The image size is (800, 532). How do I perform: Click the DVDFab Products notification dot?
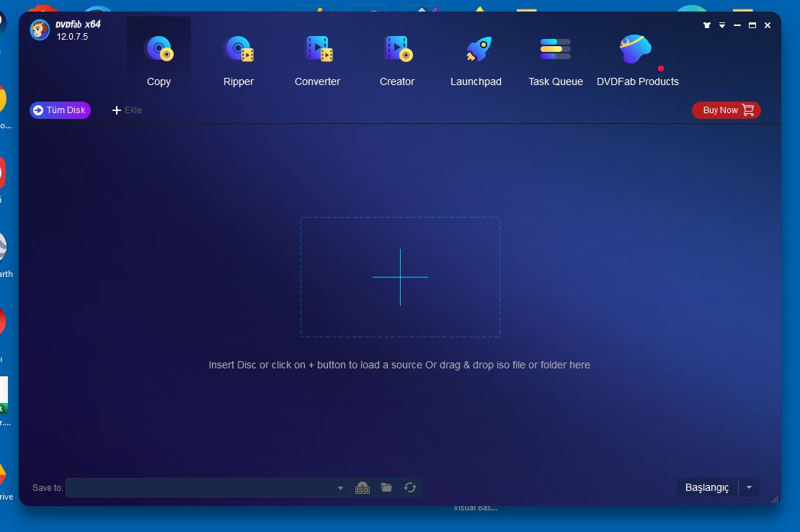[x=661, y=68]
